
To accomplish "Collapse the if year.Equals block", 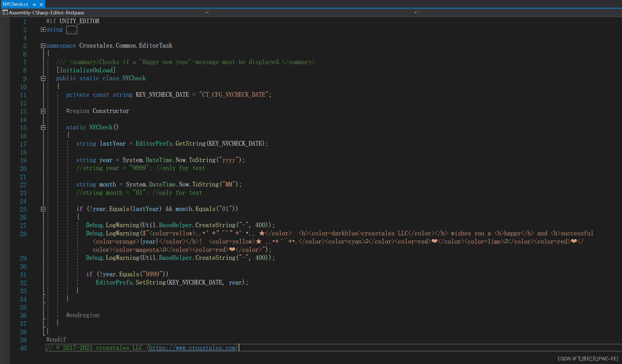I will [43, 209].
